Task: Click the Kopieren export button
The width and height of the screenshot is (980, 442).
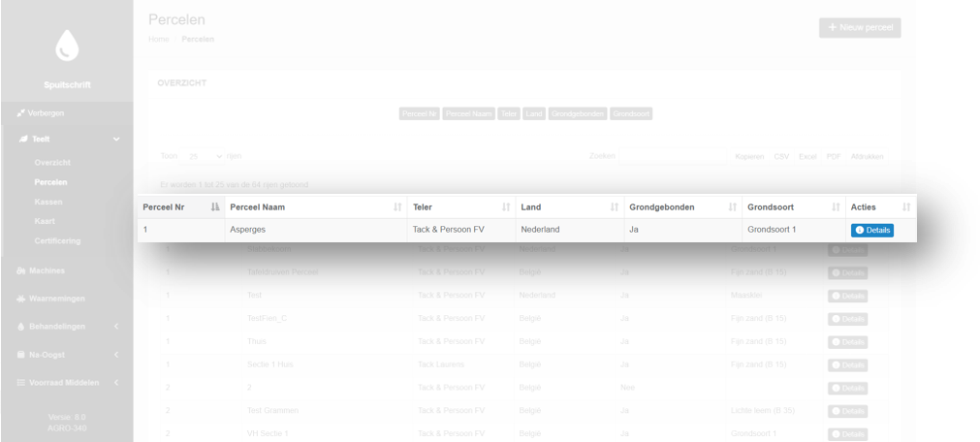Action: (x=749, y=156)
